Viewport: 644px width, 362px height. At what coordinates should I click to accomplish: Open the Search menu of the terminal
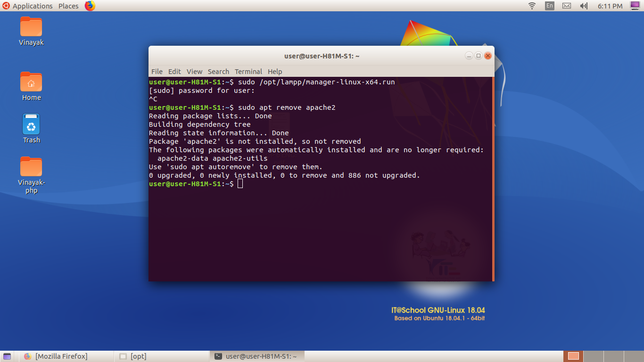click(218, 71)
